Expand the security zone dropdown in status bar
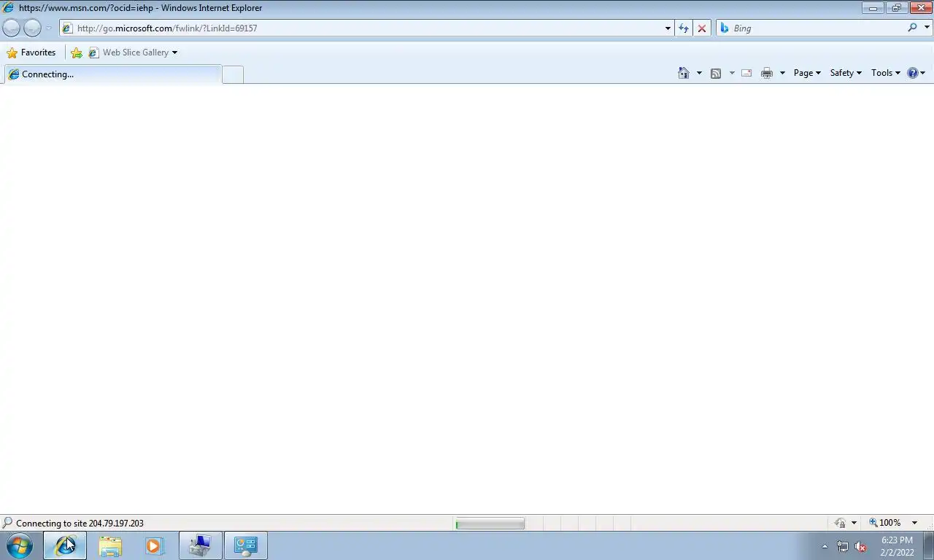The image size is (934, 560). [854, 523]
